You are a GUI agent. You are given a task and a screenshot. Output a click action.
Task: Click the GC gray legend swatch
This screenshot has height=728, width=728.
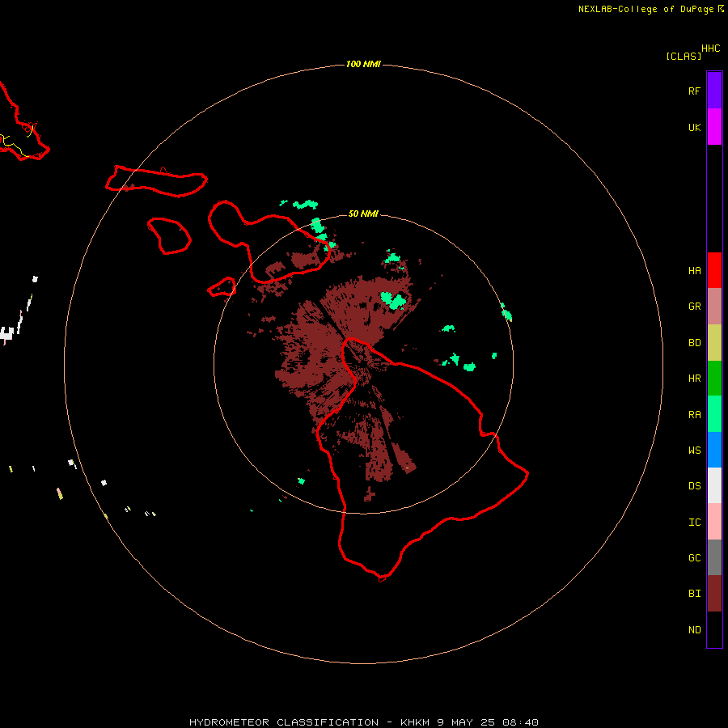click(x=714, y=557)
